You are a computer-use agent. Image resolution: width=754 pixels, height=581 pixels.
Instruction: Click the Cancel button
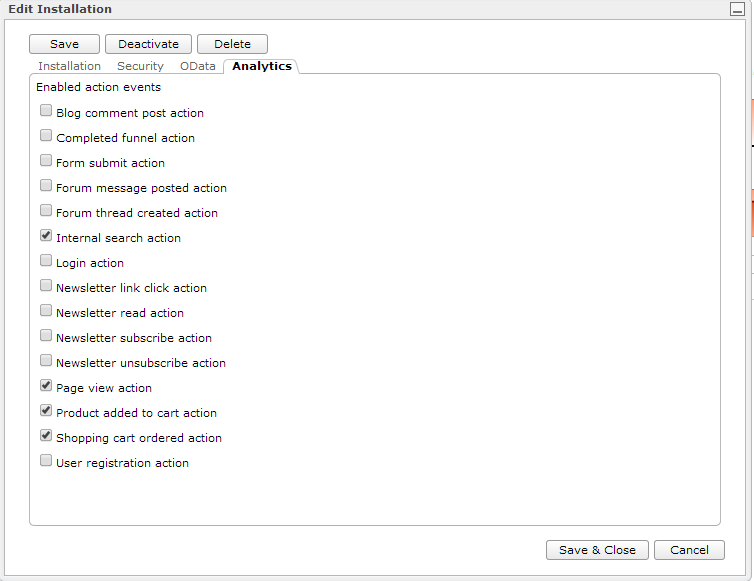coord(689,550)
